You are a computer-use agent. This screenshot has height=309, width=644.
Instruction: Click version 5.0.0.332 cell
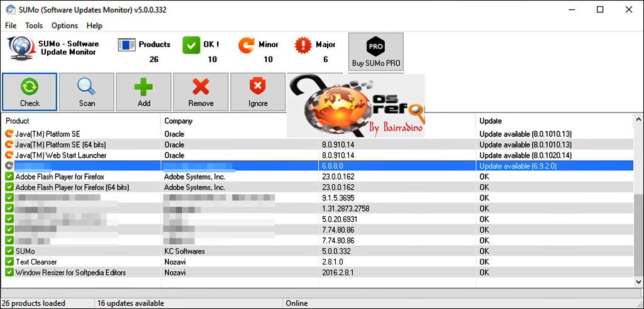coord(336,251)
